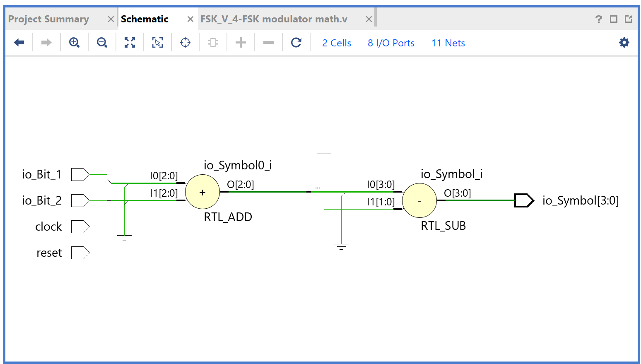Activate the select area tool icon

pos(157,43)
